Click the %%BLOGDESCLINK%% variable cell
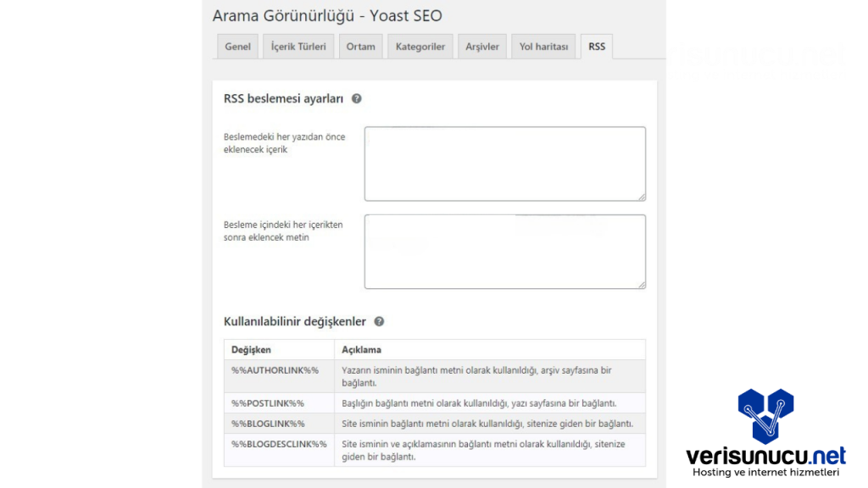 click(279, 444)
